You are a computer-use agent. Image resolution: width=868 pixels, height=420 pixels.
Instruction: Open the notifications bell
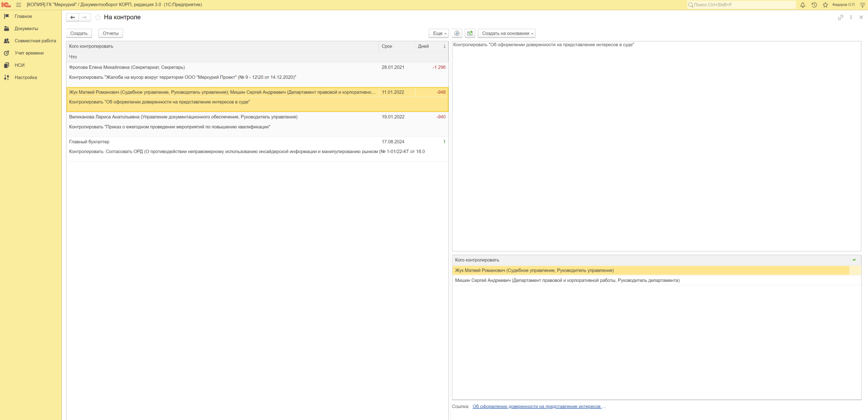802,5
